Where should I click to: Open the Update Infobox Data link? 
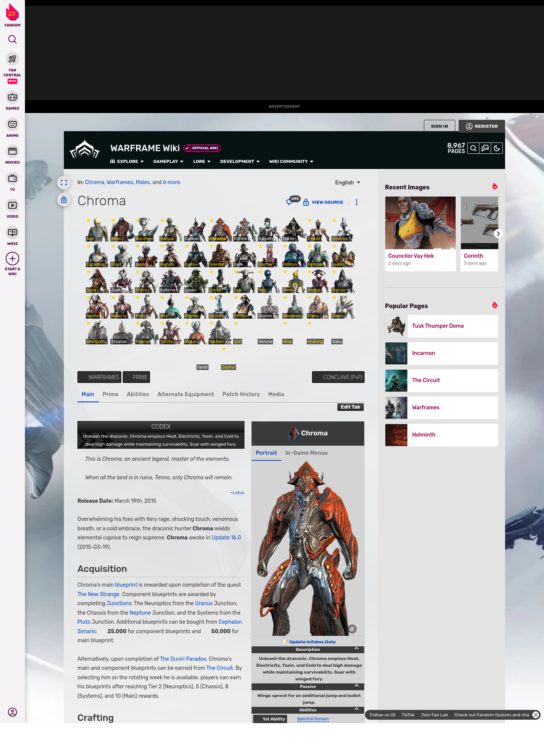coord(312,642)
